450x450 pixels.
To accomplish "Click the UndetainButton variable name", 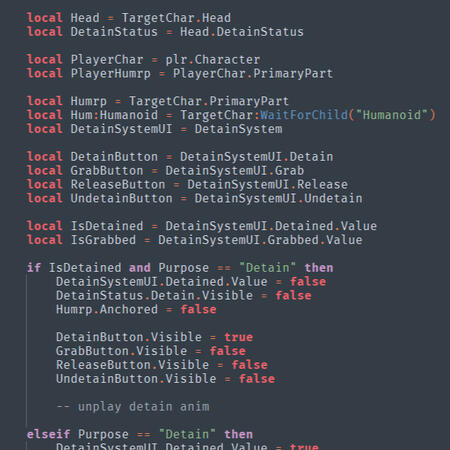I will click(121, 198).
